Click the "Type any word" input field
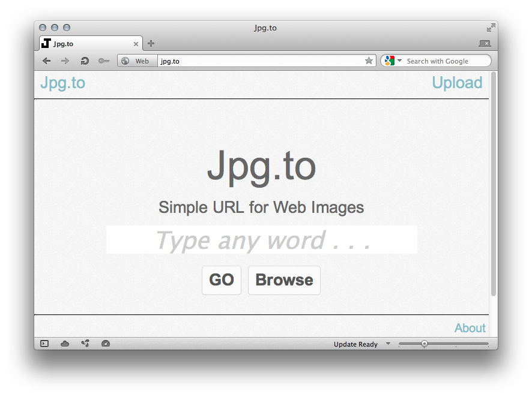532x397 pixels. coord(261,240)
